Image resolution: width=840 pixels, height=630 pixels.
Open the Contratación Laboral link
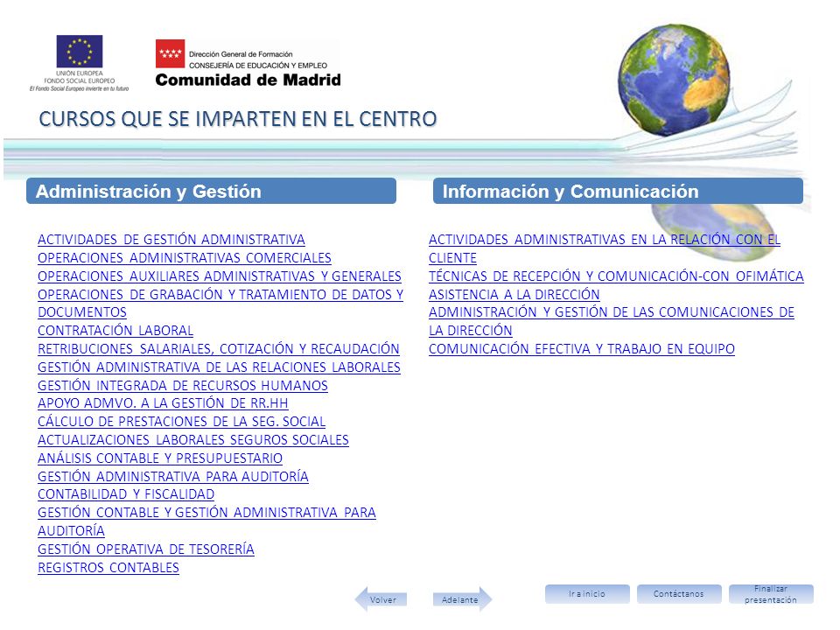pyautogui.click(x=115, y=331)
